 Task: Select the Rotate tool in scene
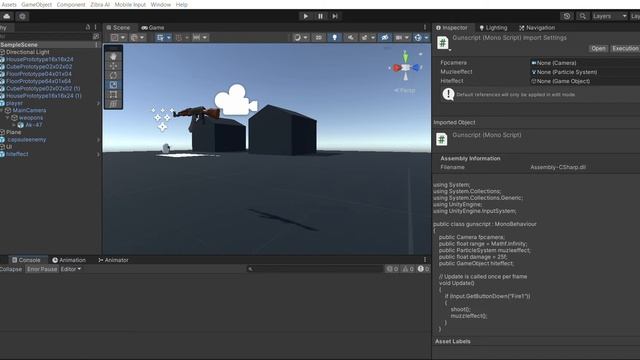coord(113,75)
